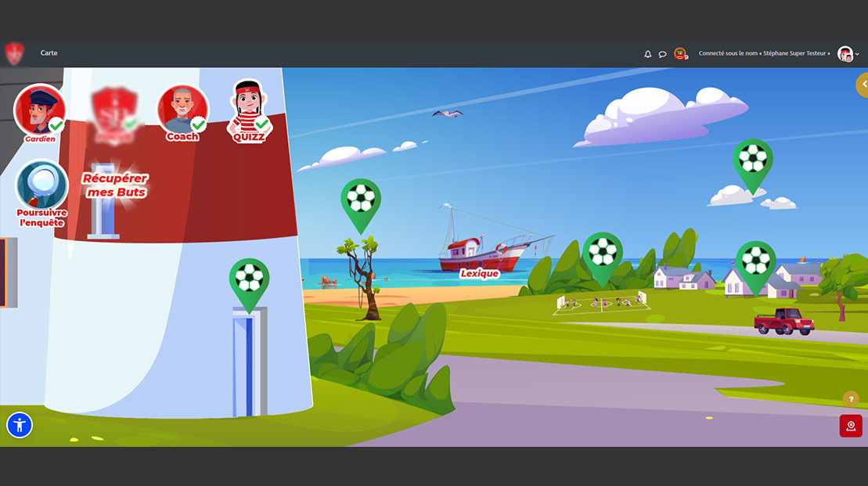Open the messages speech bubble
Screen dimensions: 868x486
point(662,54)
